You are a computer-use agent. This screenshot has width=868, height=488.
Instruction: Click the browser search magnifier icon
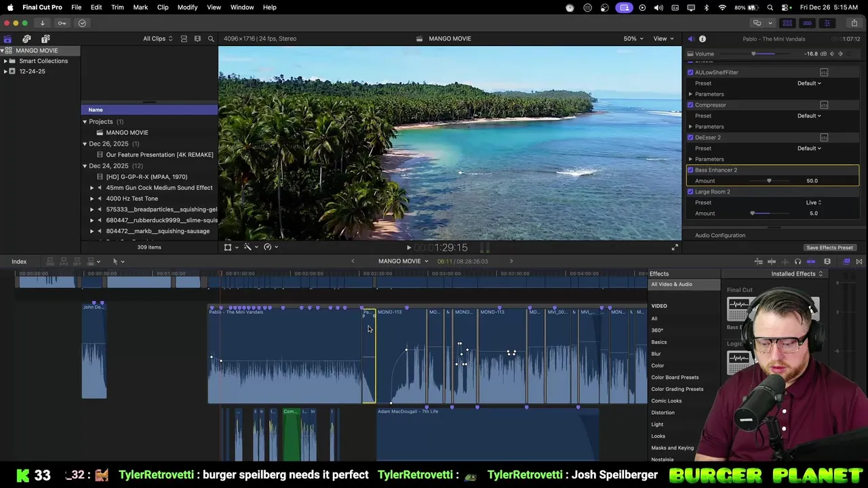[211, 39]
